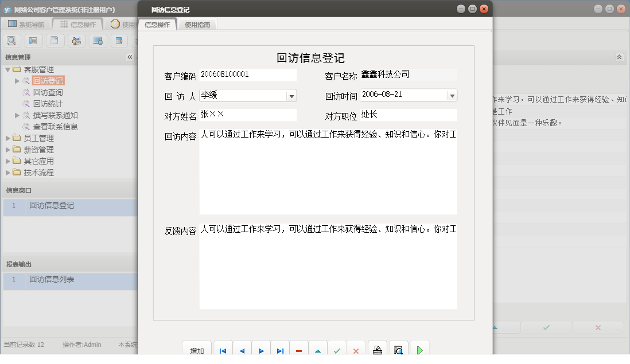
Task: Collapse the left 信息管理 panel with the chevron
Action: click(130, 57)
